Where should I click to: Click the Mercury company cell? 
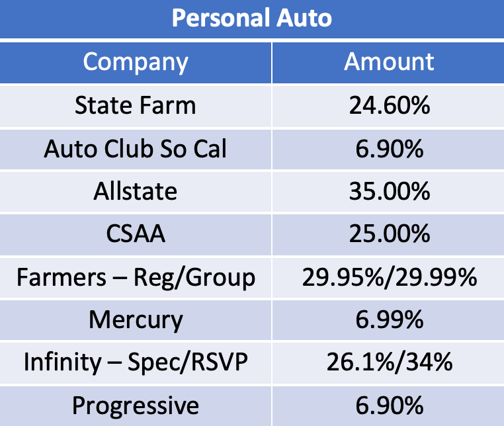pyautogui.click(x=136, y=320)
